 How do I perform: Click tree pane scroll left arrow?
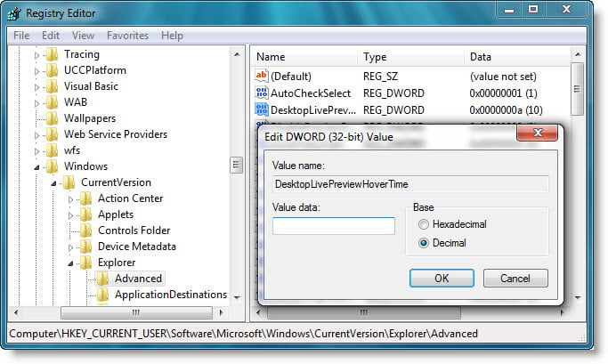[x=16, y=312]
